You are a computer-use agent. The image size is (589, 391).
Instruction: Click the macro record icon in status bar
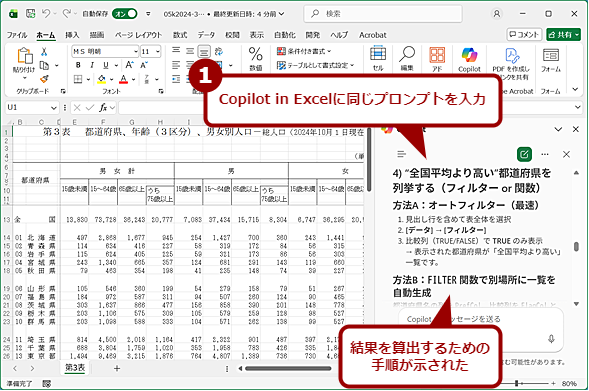click(x=47, y=383)
